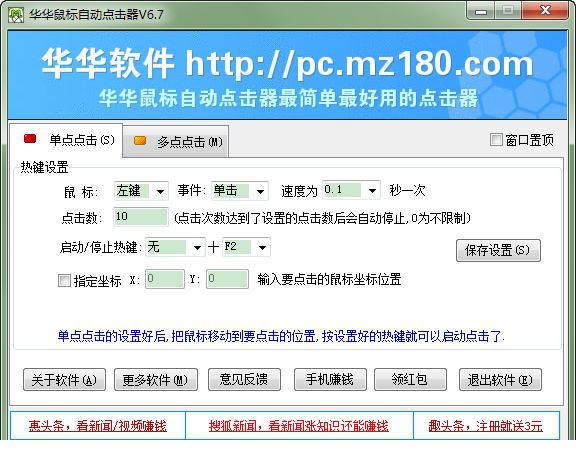This screenshot has width=576, height=457.
Task: Open the 鼠标 左键 dropdown
Action: (x=141, y=191)
